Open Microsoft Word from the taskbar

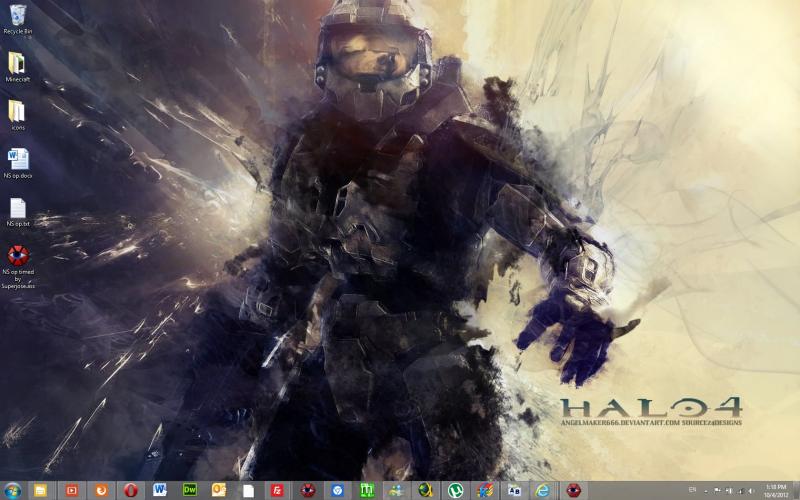pyautogui.click(x=160, y=491)
